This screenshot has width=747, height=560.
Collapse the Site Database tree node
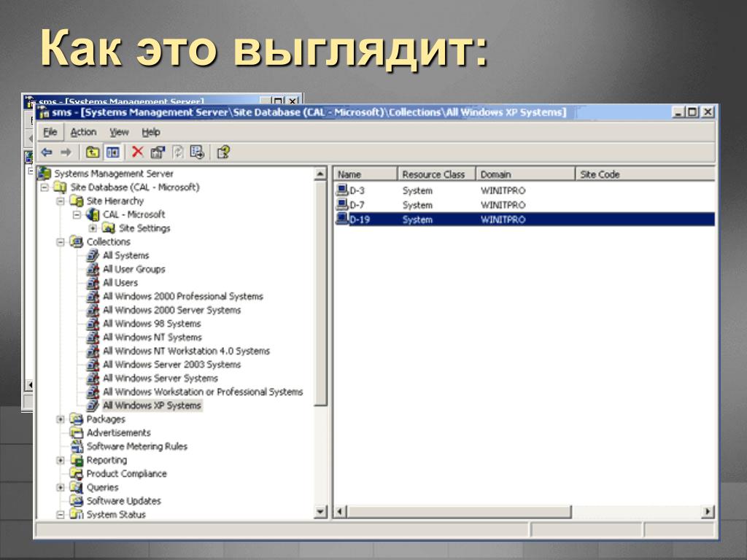(44, 187)
